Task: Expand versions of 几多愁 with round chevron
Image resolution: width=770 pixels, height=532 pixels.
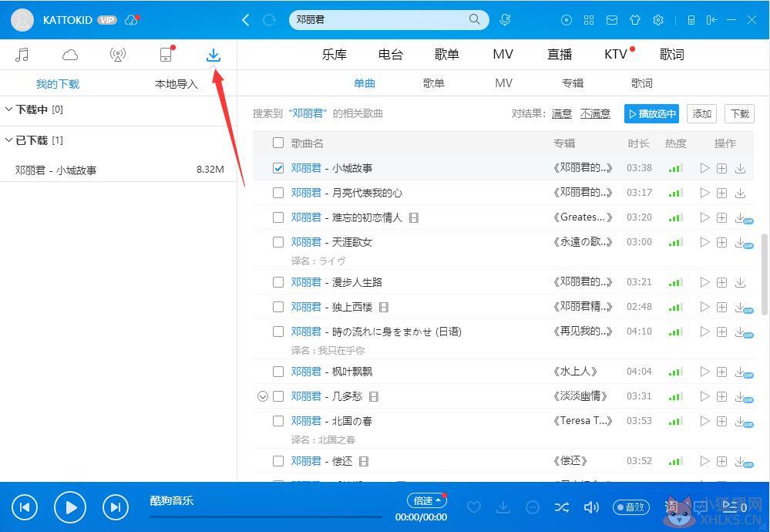Action: (x=263, y=396)
